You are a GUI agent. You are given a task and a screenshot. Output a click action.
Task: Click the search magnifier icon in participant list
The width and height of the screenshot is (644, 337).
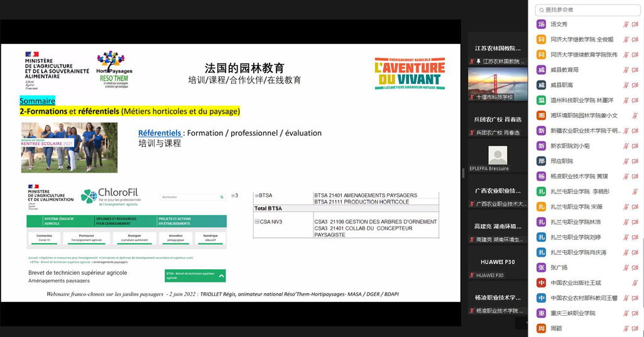click(x=542, y=10)
